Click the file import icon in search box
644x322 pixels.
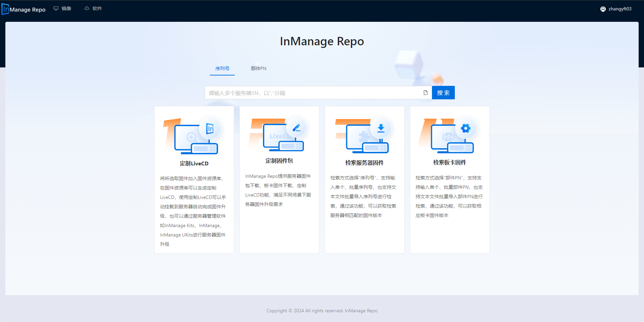(x=425, y=93)
